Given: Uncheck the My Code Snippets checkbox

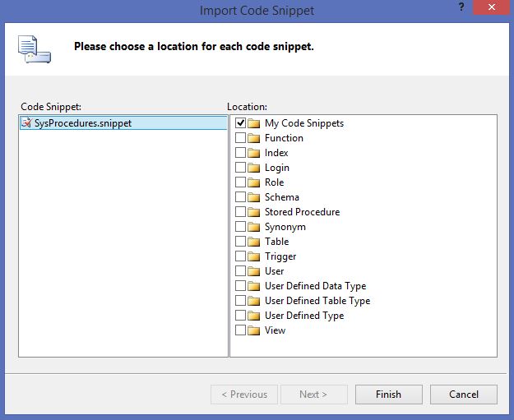Looking at the screenshot, I should pyautogui.click(x=240, y=122).
